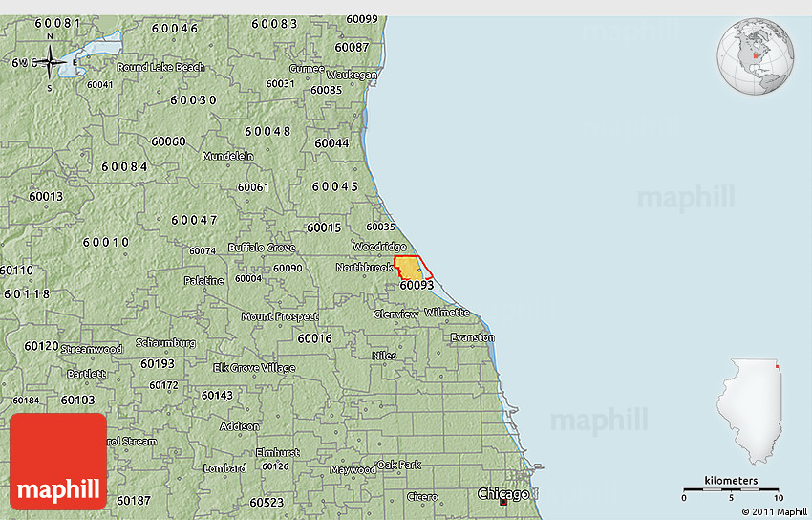This screenshot has height=520, width=812.
Task: Select the Schaumburg label on the map
Action: point(165,342)
